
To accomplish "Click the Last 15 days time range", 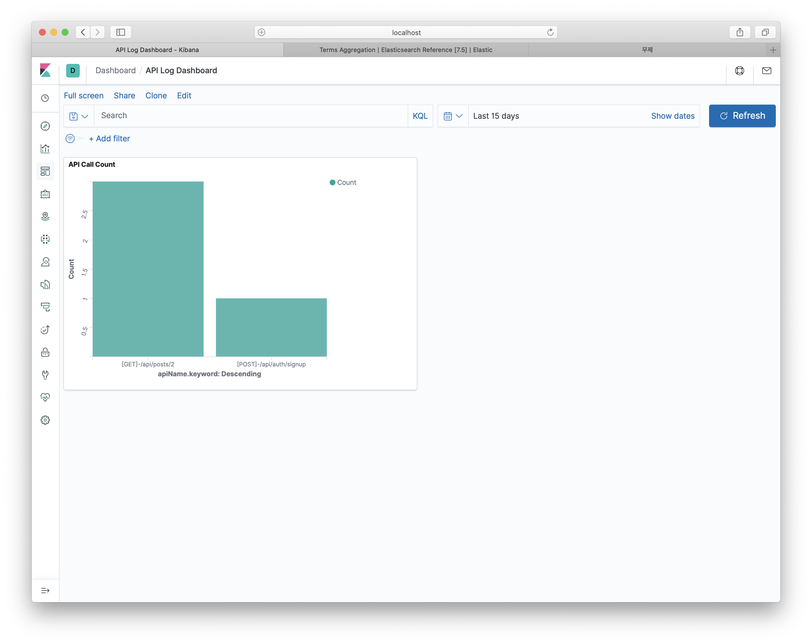I will 496,116.
